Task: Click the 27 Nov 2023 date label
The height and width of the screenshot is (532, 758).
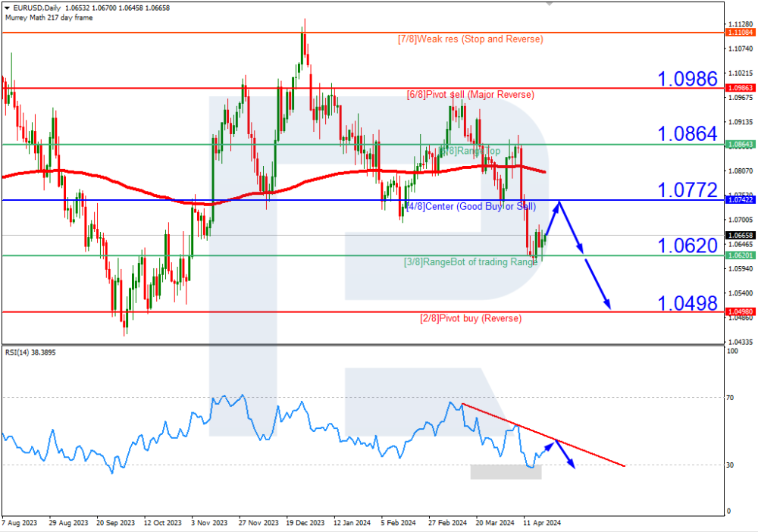Action: click(258, 523)
